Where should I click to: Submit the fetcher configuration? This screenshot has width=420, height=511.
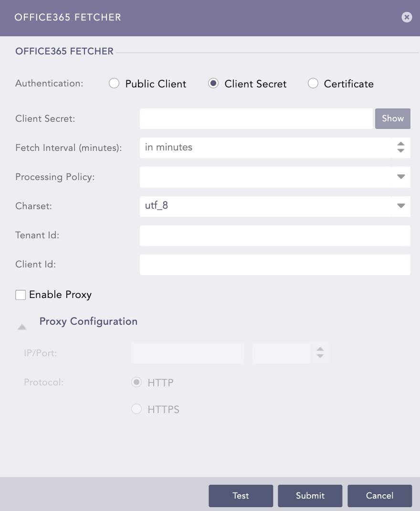coord(310,496)
